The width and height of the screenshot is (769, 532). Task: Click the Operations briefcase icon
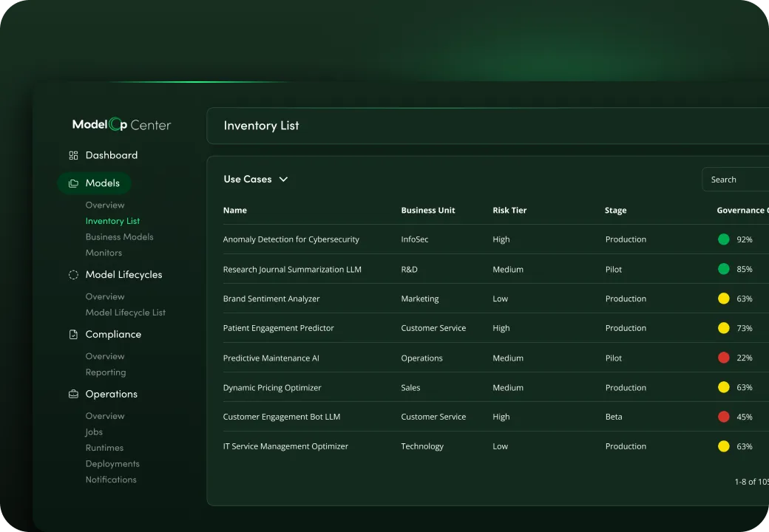point(73,394)
